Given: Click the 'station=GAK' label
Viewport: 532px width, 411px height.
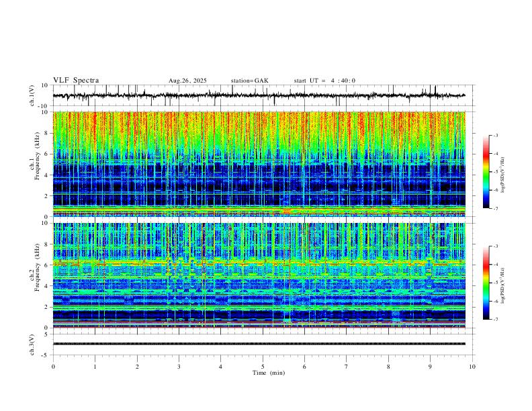Looking at the screenshot, I should click(x=250, y=81).
